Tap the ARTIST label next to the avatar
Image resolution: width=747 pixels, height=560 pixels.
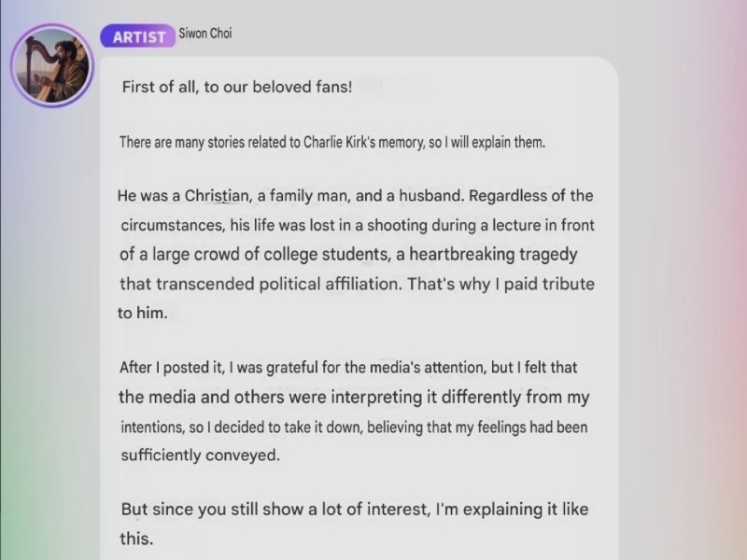point(137,37)
